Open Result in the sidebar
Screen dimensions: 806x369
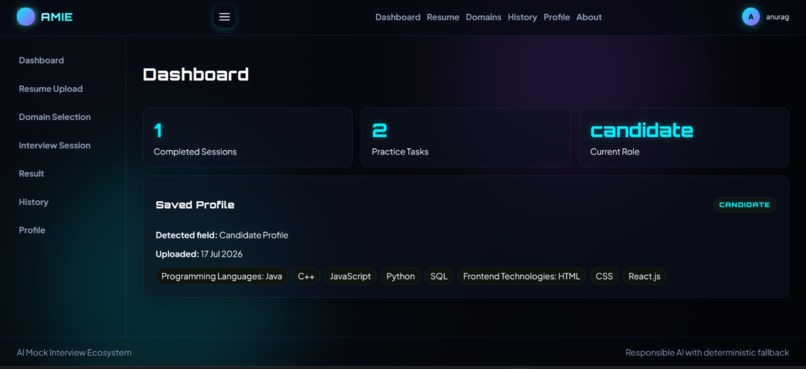[x=31, y=174]
